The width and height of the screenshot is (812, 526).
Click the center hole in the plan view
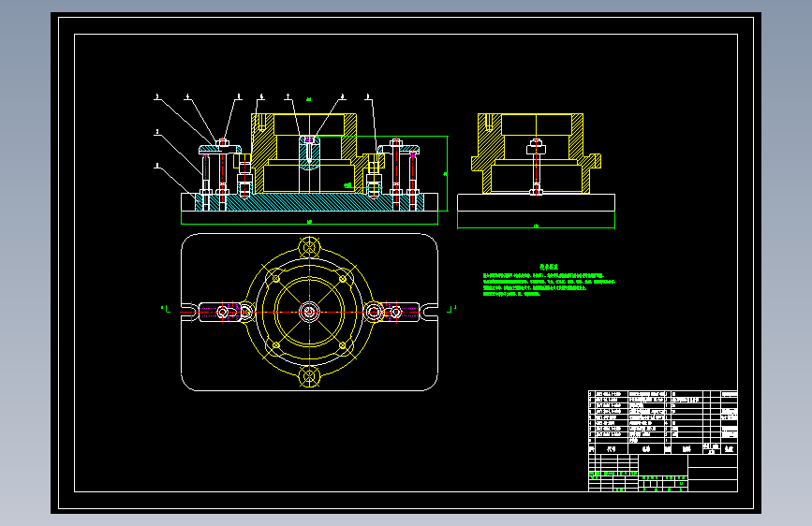coord(309,312)
